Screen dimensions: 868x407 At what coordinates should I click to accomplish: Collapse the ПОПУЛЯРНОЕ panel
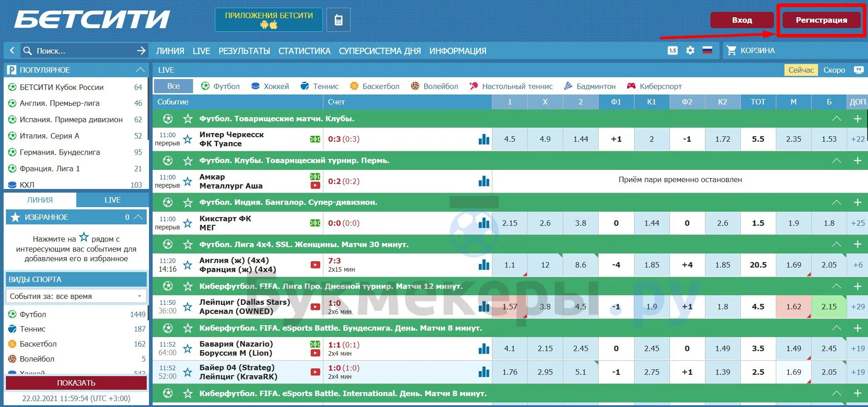click(x=140, y=69)
